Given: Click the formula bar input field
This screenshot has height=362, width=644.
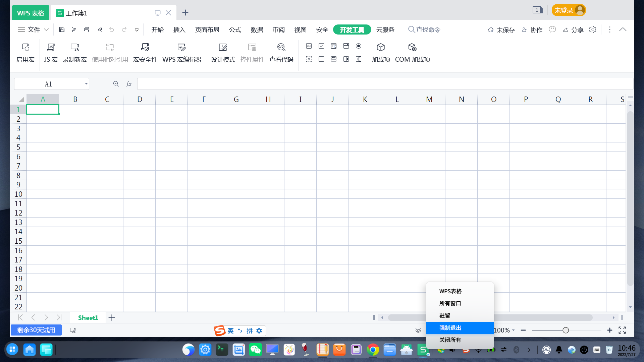Looking at the screenshot, I should coord(335,84).
